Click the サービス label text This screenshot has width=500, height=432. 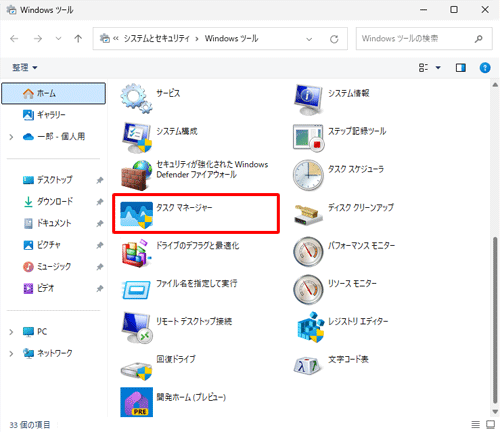coord(168,93)
